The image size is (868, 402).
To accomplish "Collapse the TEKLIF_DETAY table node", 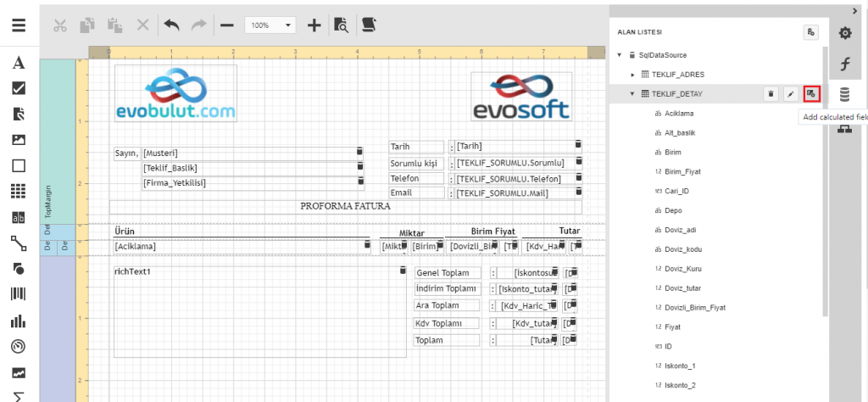I will [x=632, y=94].
